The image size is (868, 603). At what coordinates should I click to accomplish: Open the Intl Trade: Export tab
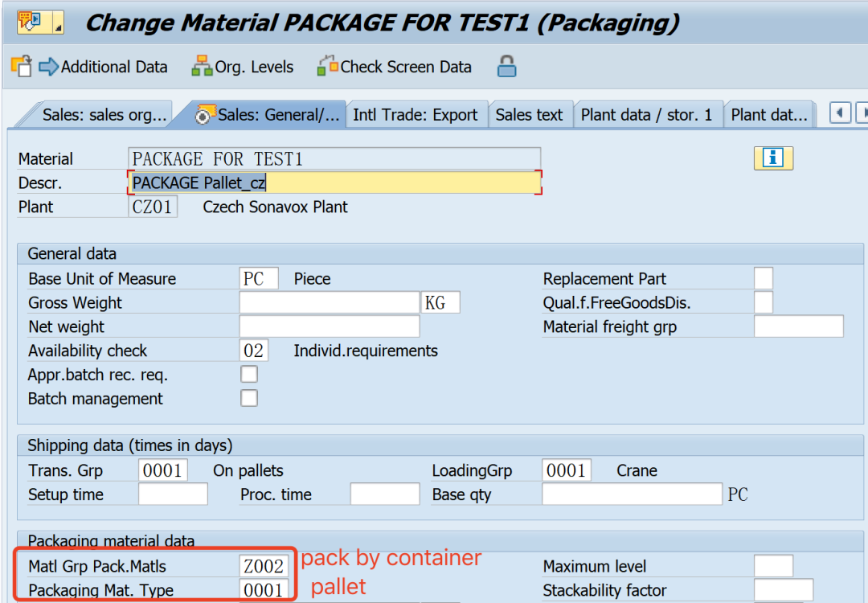coord(416,115)
